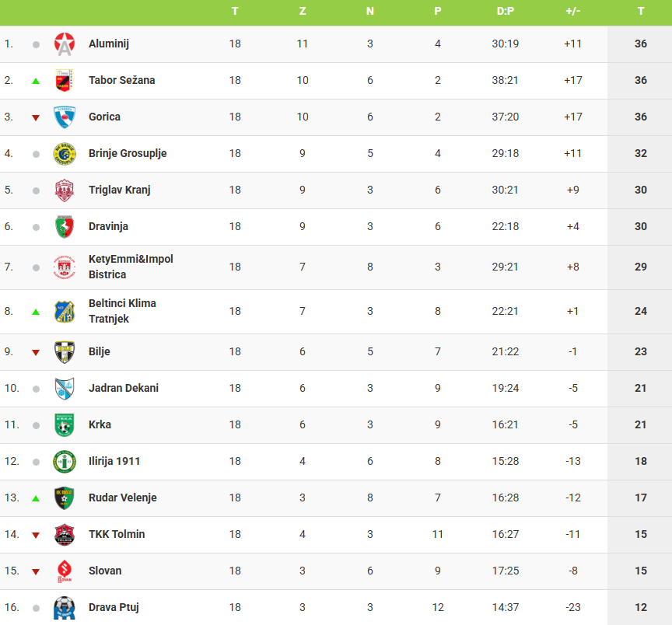
Task: Select the Brinje Grosuplje round badge
Action: [x=65, y=154]
